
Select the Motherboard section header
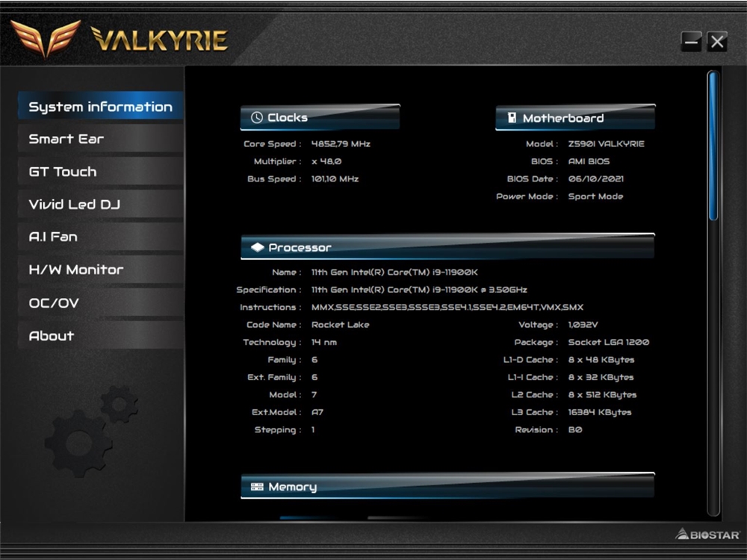[575, 117]
